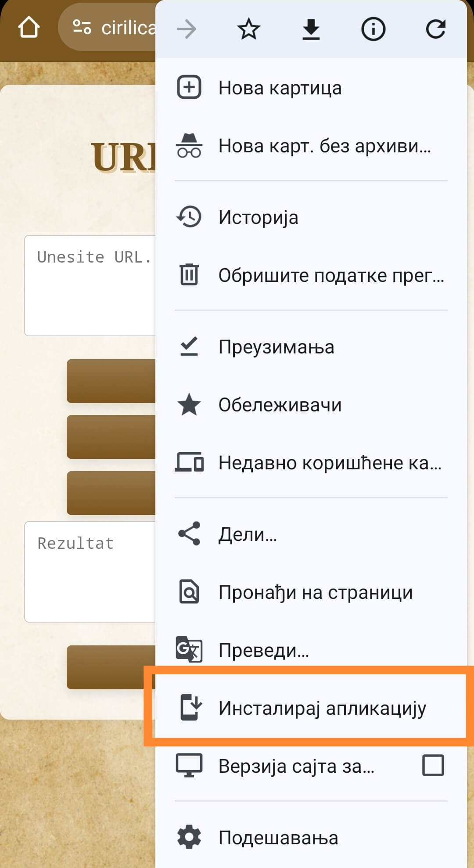Open site settings icon beside cirilica URL

click(x=82, y=27)
